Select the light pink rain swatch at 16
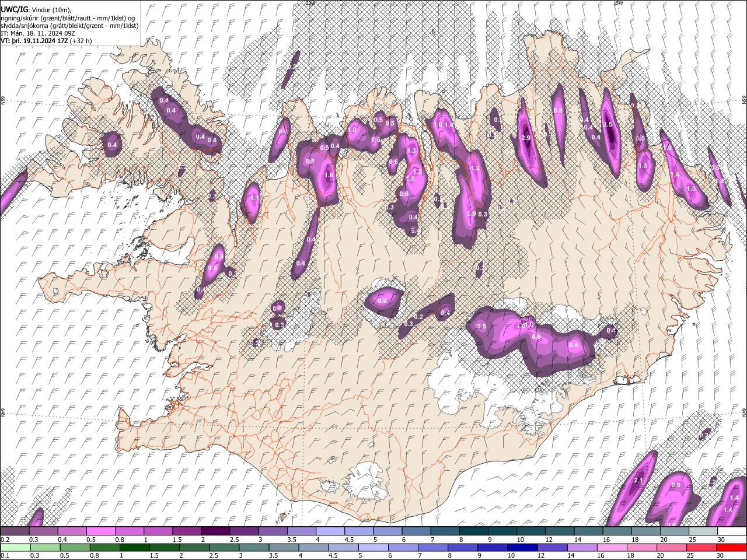Image resolution: width=747 pixels, height=560 pixels. click(612, 547)
